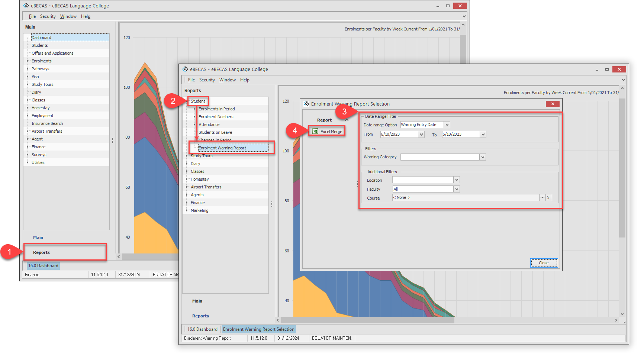Select Enrolment Warning Report tree item
Image resolution: width=644 pixels, height=362 pixels.
click(x=222, y=148)
